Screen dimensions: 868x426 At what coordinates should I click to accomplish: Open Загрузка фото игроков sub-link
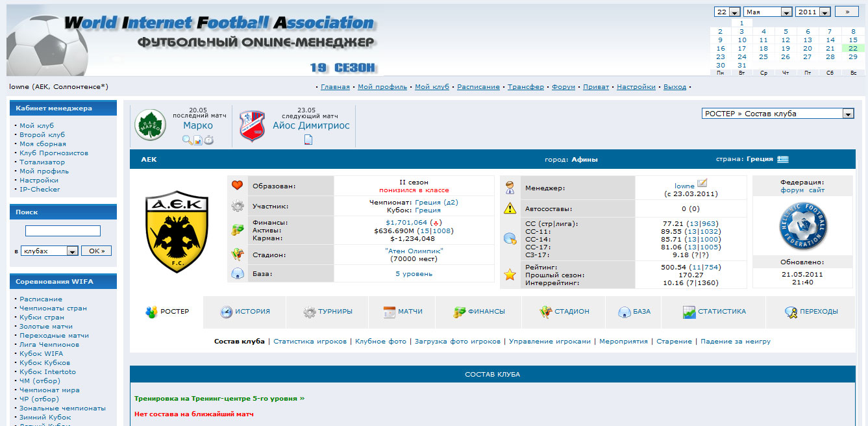tap(458, 341)
